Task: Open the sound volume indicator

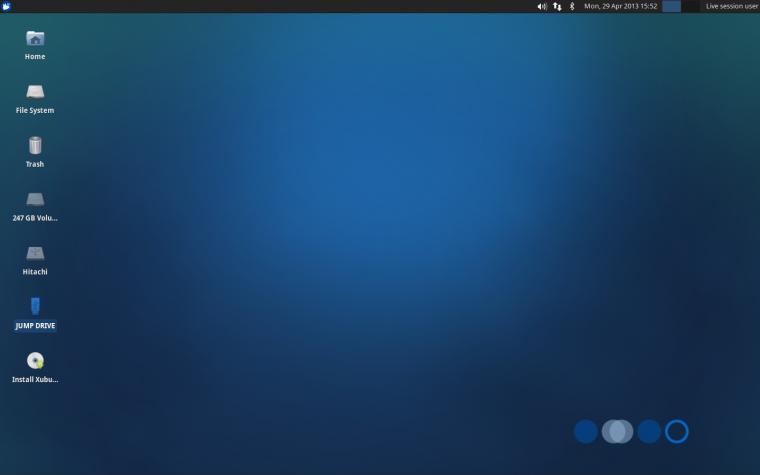Action: click(x=542, y=6)
